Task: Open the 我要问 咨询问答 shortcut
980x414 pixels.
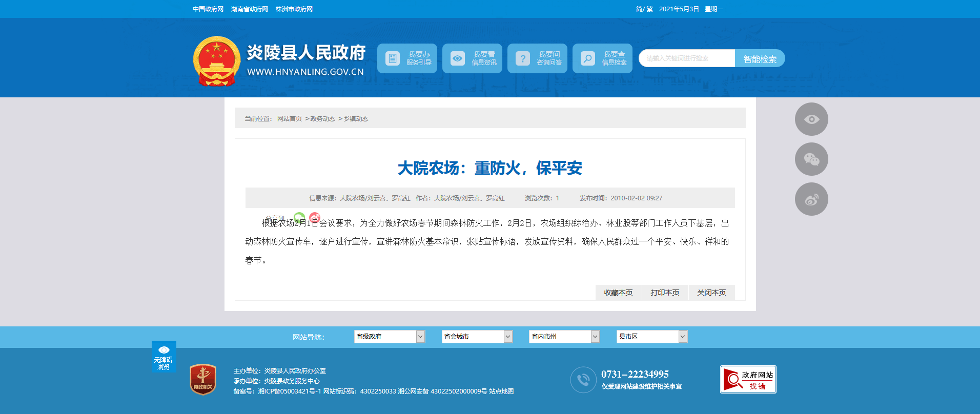Action: point(537,58)
